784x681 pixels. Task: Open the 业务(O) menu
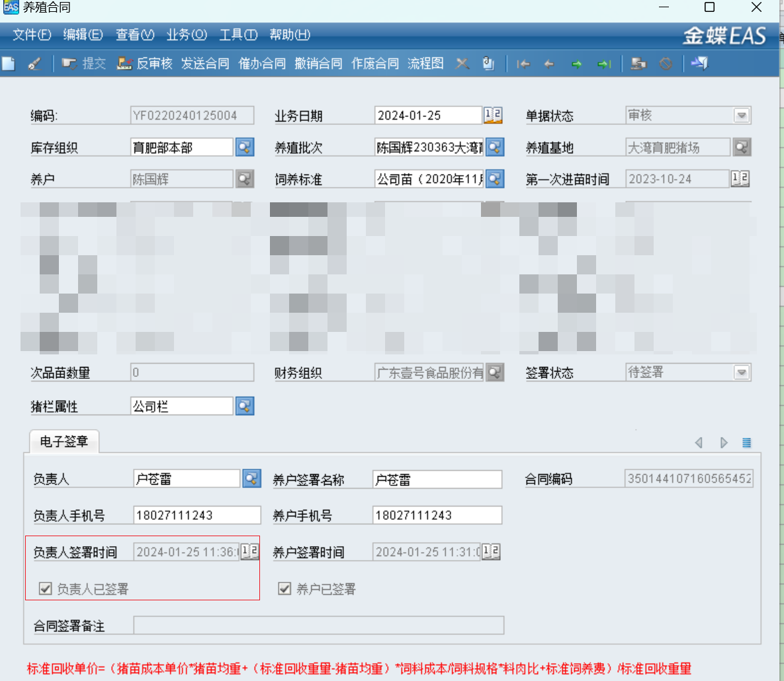[187, 35]
